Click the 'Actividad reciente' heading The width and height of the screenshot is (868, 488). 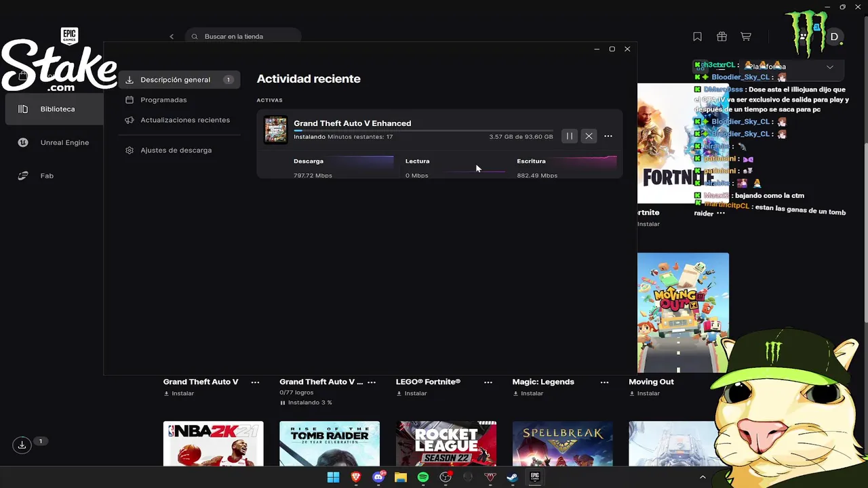coord(309,79)
